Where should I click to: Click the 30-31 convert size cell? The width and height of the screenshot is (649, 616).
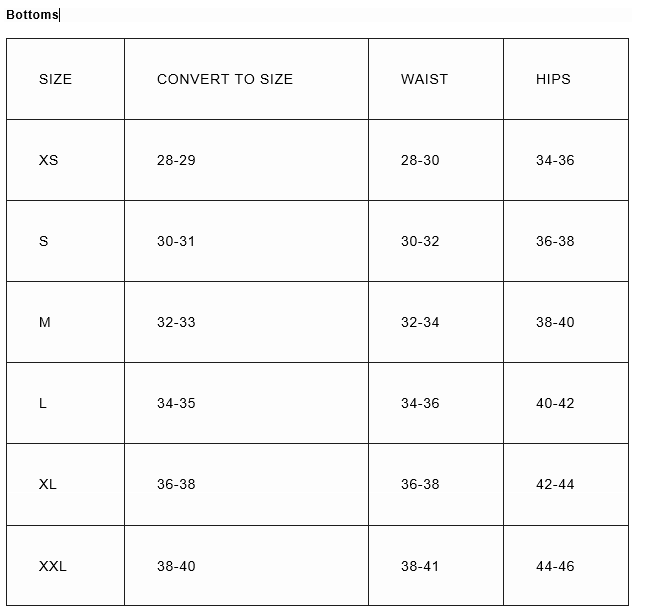246,241
